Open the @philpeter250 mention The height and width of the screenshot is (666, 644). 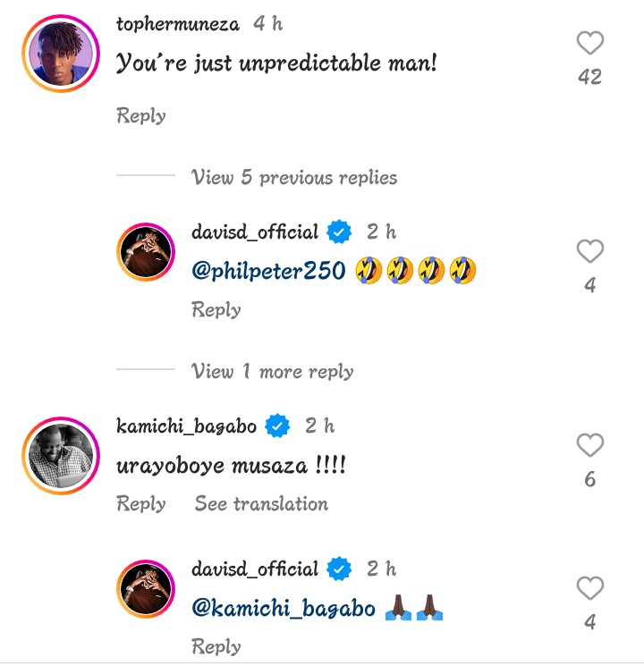click(x=268, y=271)
